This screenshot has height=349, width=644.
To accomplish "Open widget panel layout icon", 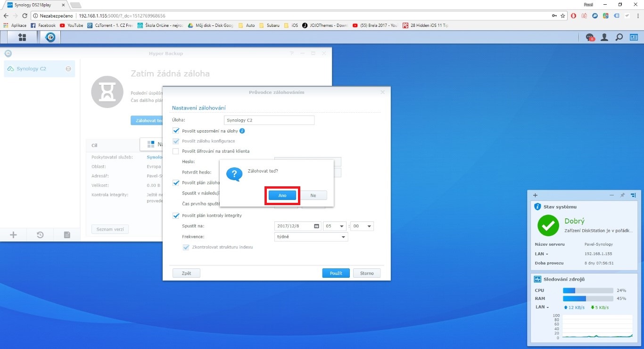I will click(633, 195).
